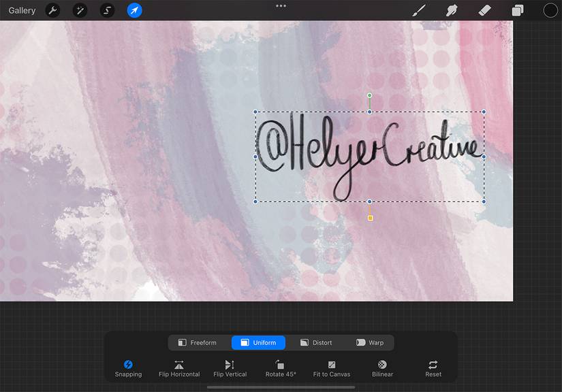Reset the current transform
The image size is (562, 392).
coord(433,368)
